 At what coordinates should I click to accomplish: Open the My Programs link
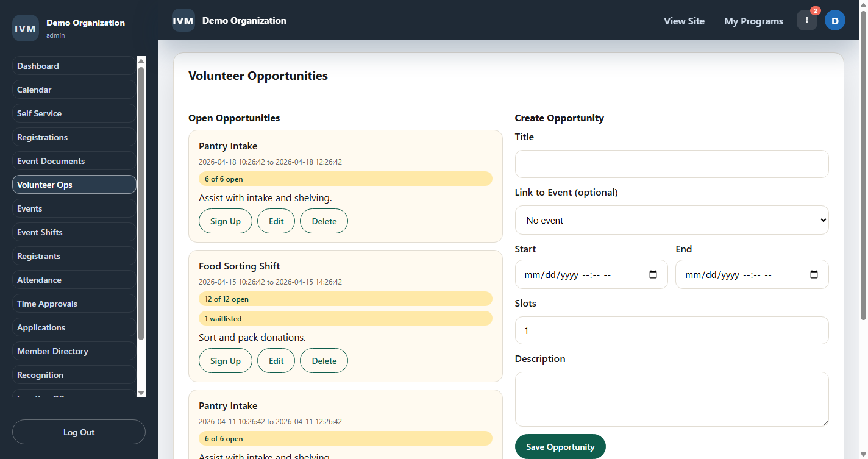click(753, 21)
